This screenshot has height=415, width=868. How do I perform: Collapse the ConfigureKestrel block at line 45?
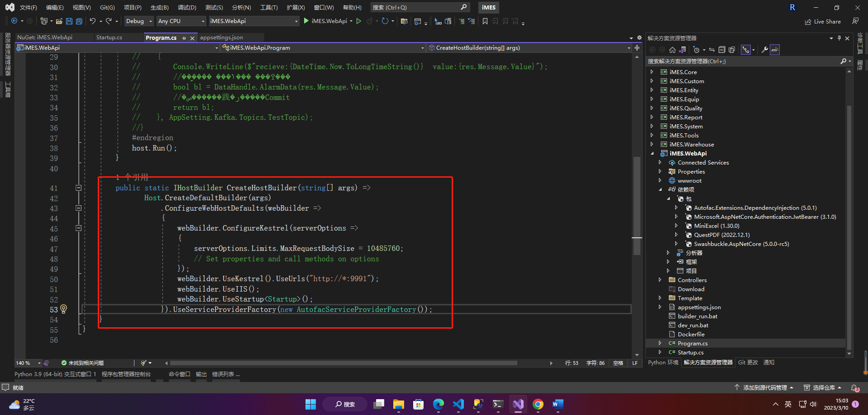(x=78, y=228)
